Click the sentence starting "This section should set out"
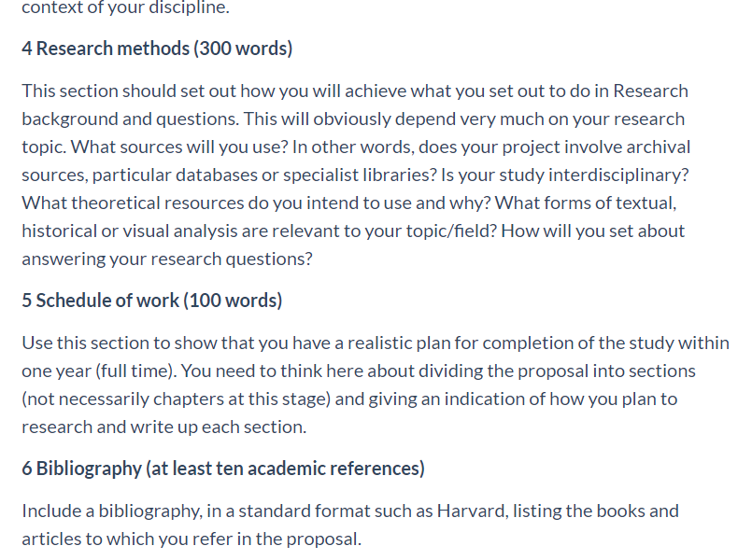This screenshot has height=560, width=752. click(x=355, y=105)
